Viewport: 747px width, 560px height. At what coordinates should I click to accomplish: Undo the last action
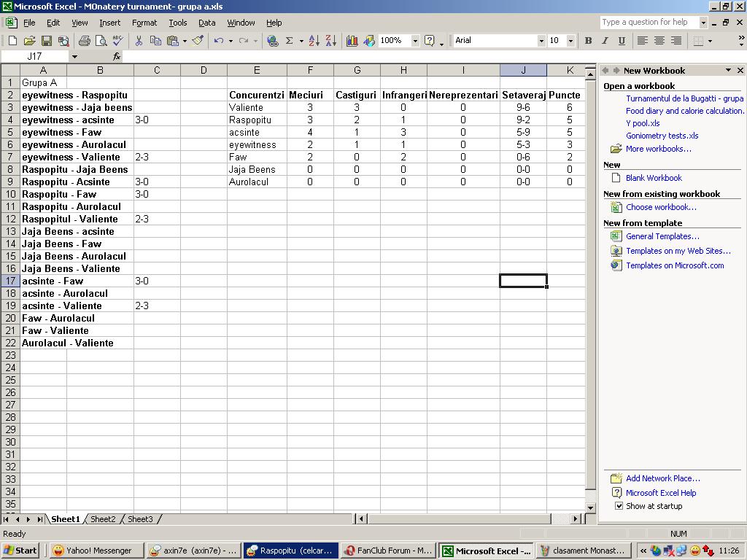(x=219, y=41)
